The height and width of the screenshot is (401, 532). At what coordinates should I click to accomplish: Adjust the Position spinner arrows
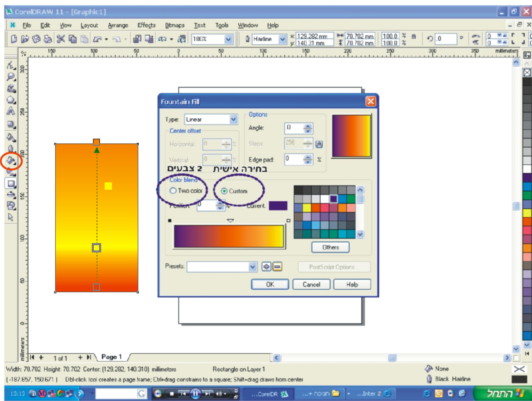pyautogui.click(x=220, y=205)
